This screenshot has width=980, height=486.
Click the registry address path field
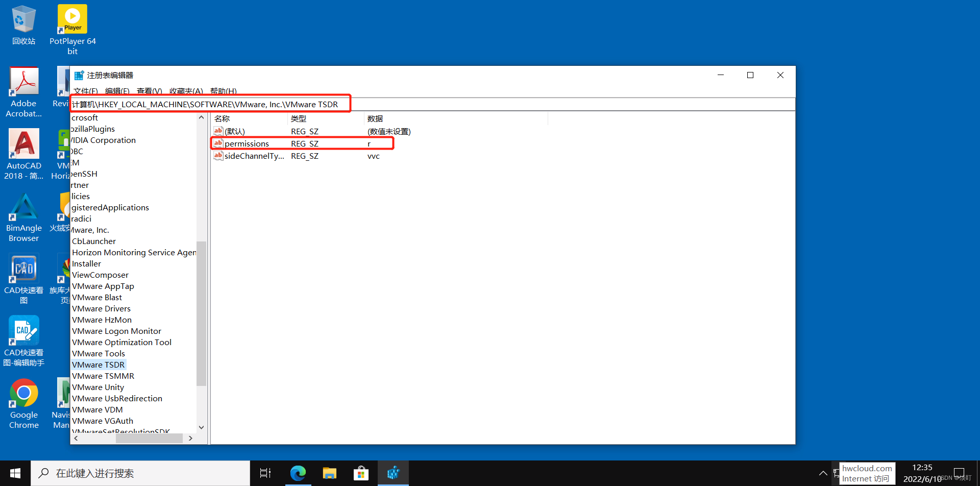432,104
